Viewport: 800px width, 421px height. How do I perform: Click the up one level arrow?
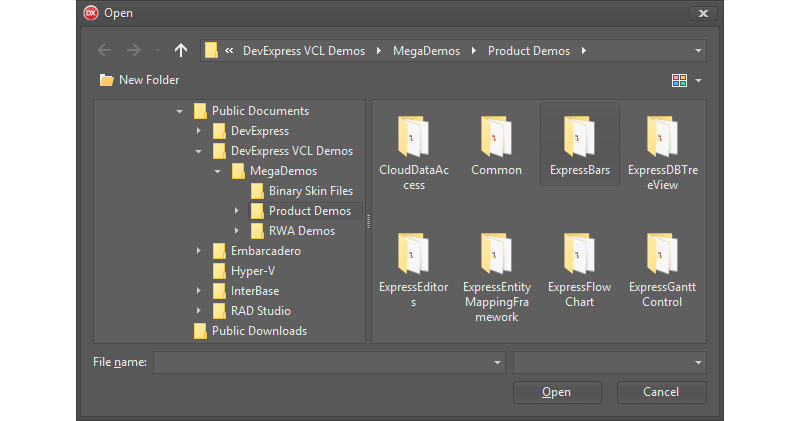pos(181,50)
